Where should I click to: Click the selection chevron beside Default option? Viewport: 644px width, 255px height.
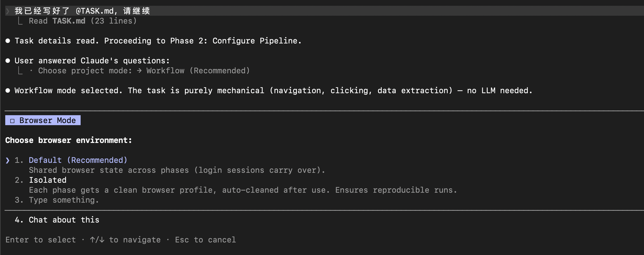tap(8, 160)
